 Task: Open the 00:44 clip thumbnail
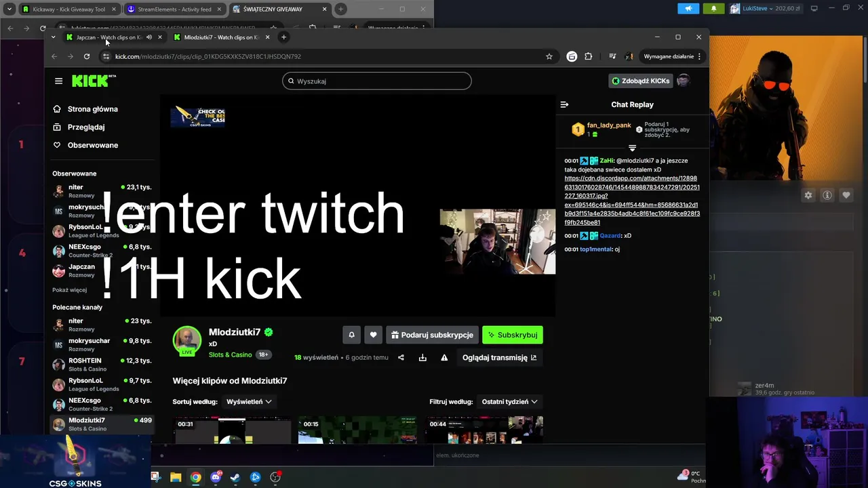[484, 430]
